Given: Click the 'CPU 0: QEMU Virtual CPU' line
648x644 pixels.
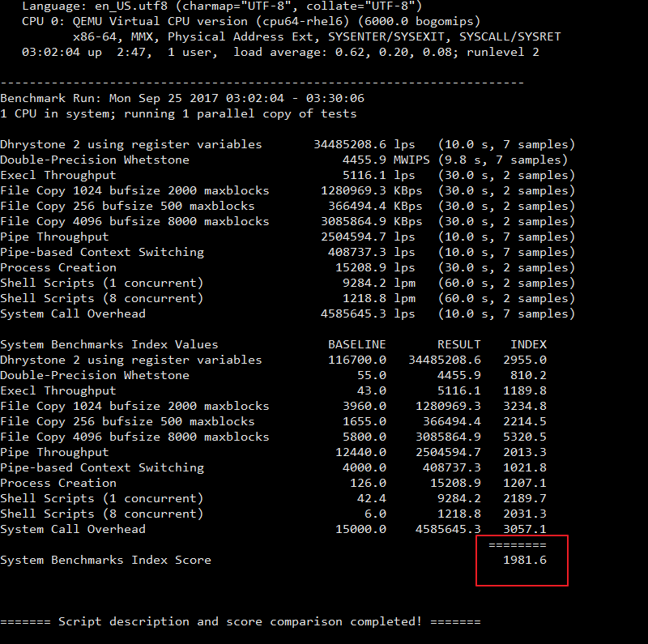Looking at the screenshot, I should pyautogui.click(x=251, y=22).
